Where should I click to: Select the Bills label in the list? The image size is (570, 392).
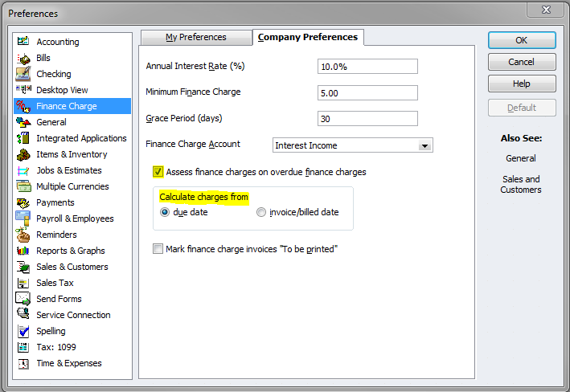(43, 58)
